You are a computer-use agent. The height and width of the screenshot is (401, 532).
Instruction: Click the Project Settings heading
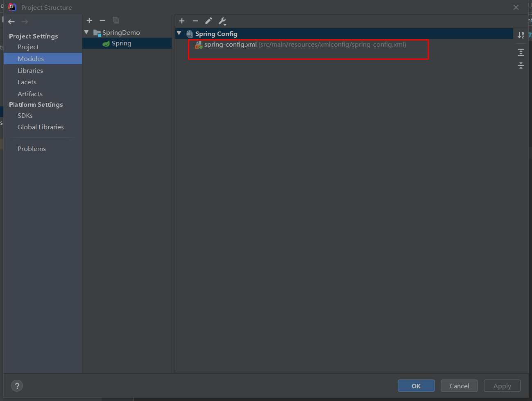(x=34, y=36)
